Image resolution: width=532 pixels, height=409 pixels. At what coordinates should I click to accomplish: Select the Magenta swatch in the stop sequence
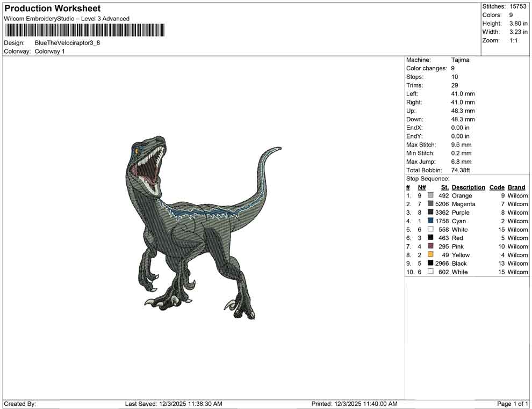429,204
